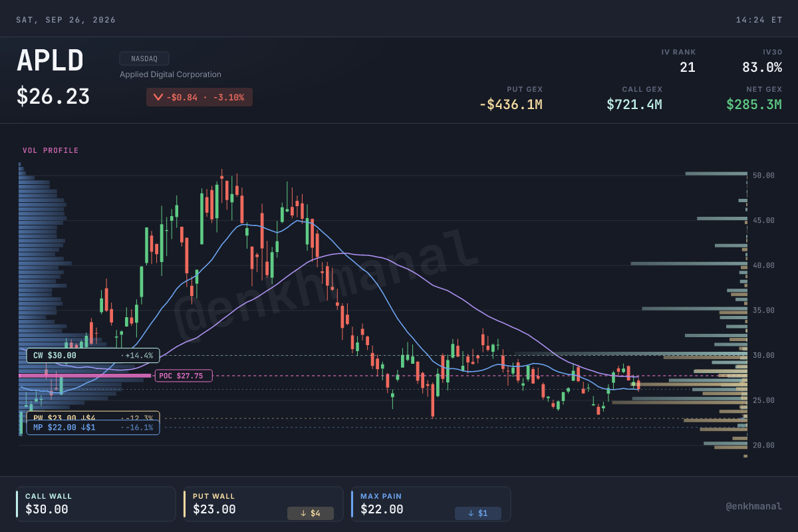Click the 45.00 price axis label
798x532 pixels.
(764, 220)
